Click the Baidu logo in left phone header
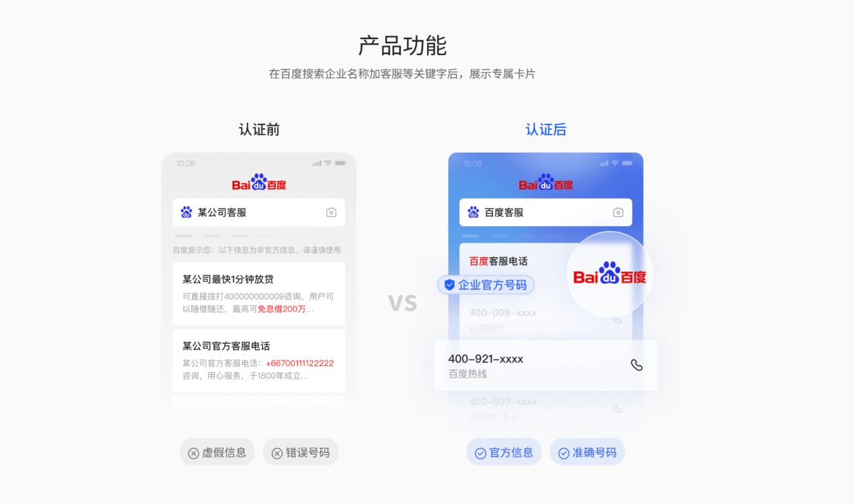 coord(259,182)
